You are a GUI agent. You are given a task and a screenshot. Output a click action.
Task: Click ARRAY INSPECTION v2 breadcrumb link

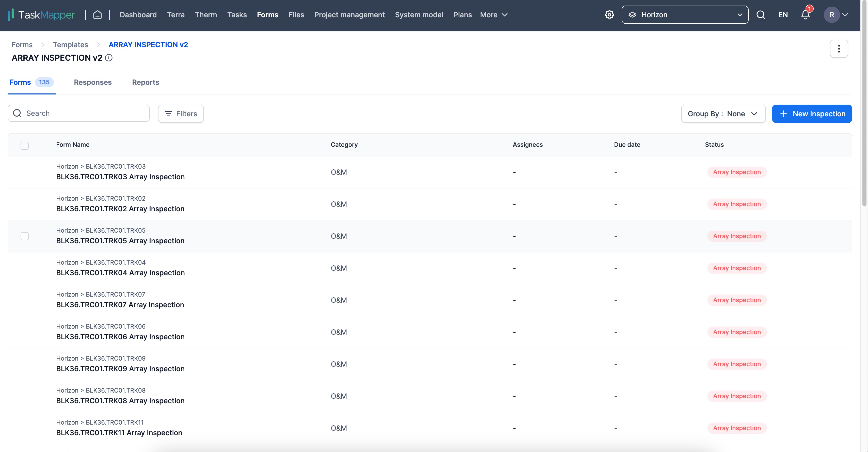point(148,45)
